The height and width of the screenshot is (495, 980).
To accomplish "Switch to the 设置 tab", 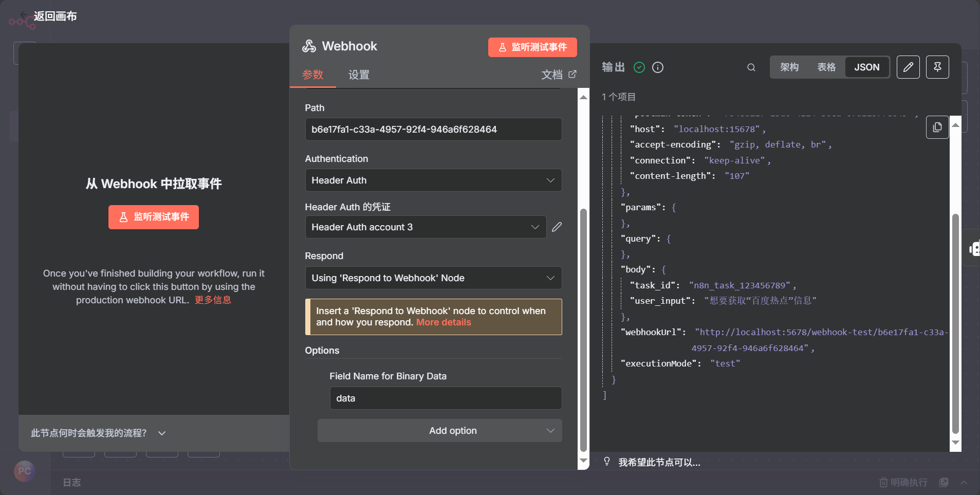I will pyautogui.click(x=359, y=75).
